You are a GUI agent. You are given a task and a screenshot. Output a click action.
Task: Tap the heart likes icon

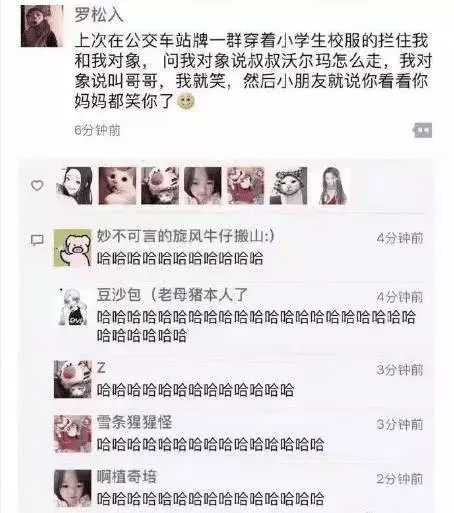37,185
